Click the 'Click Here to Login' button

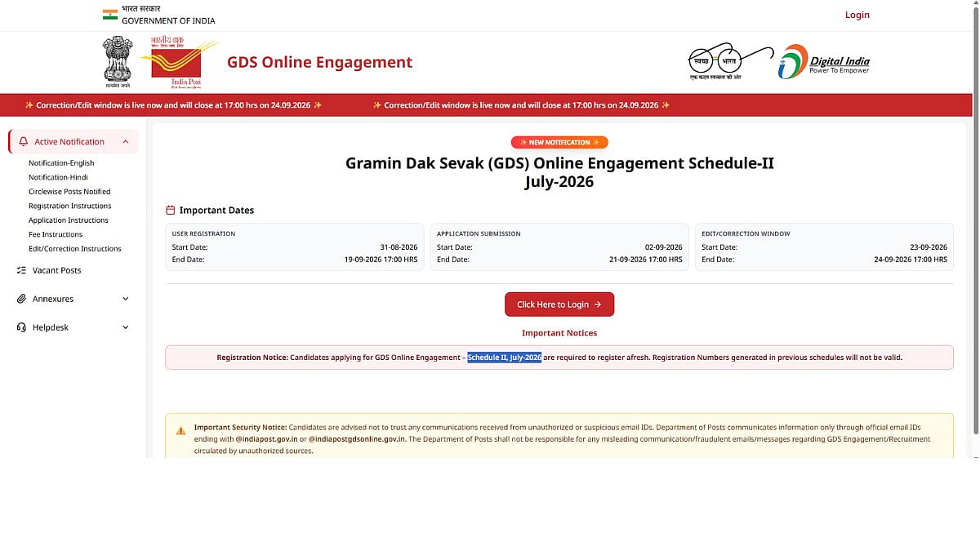(559, 304)
